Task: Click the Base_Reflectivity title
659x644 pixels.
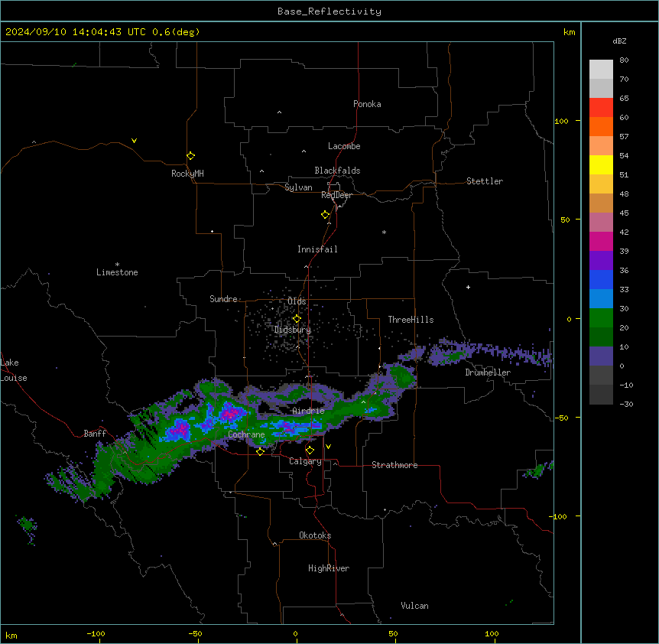Action: click(x=329, y=11)
